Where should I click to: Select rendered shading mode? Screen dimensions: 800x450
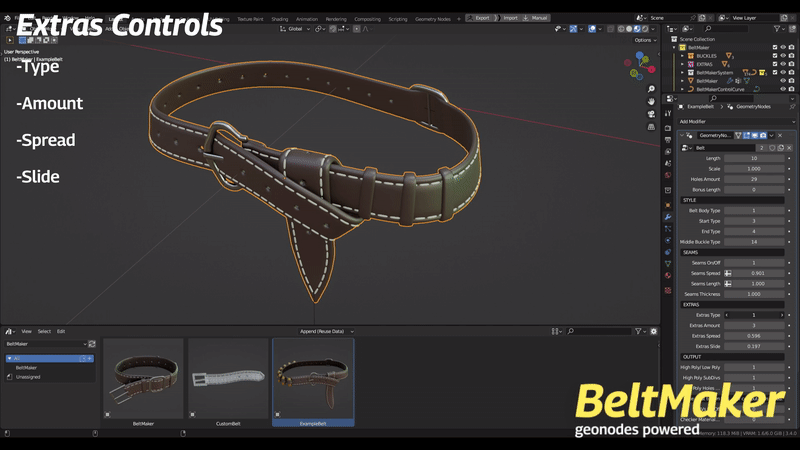645,29
